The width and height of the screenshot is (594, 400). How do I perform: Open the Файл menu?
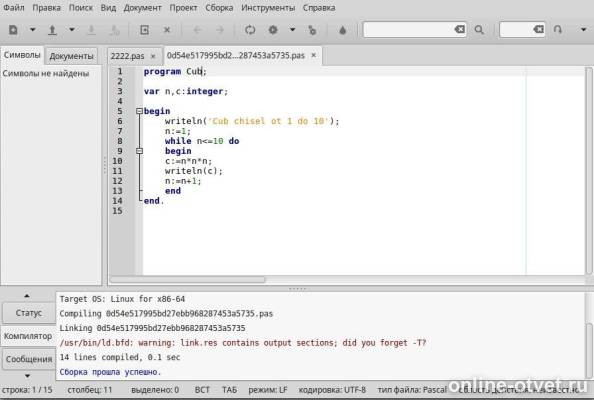[x=14, y=8]
